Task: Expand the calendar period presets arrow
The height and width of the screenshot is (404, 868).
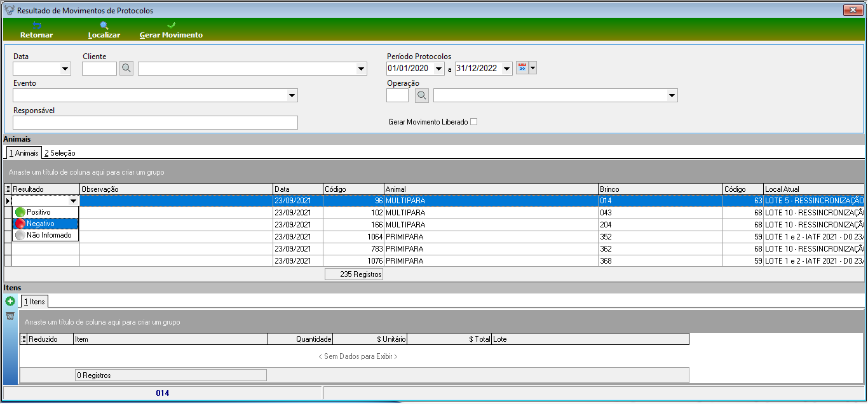Action: pyautogui.click(x=533, y=68)
